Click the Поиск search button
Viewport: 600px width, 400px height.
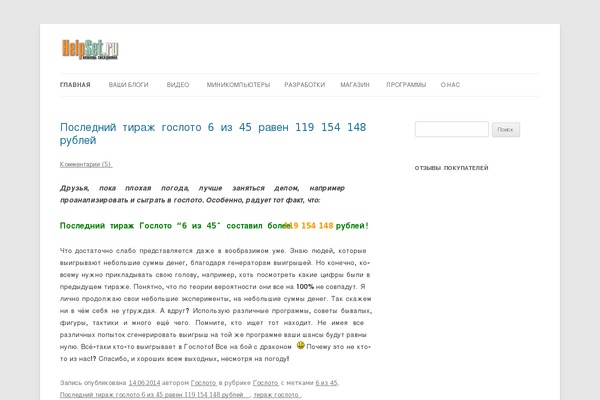pos(505,129)
